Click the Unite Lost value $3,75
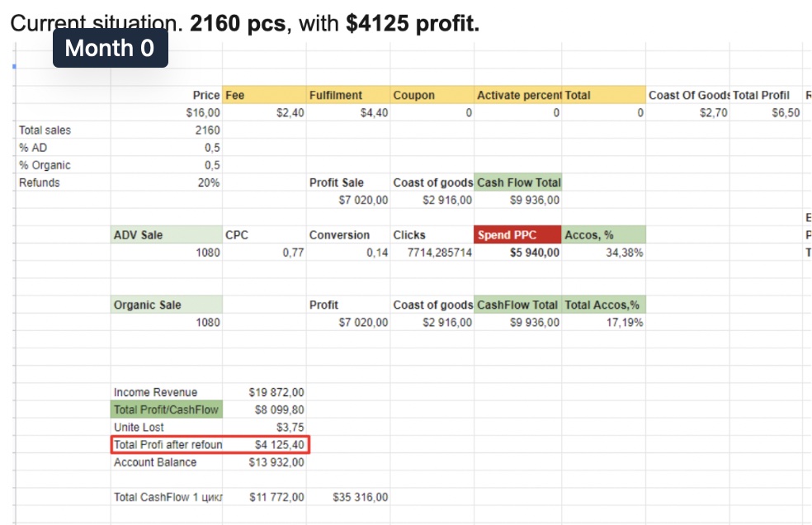Image resolution: width=812 pixels, height=525 pixels. point(266,428)
